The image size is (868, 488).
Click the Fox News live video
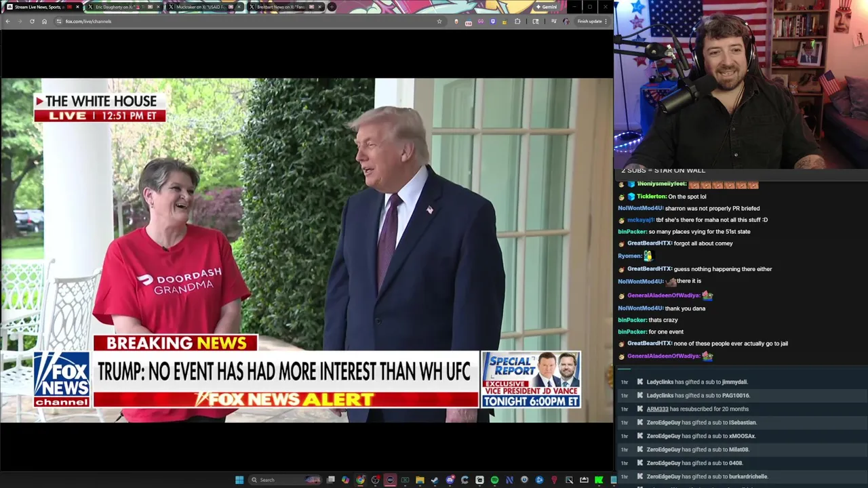[307, 251]
